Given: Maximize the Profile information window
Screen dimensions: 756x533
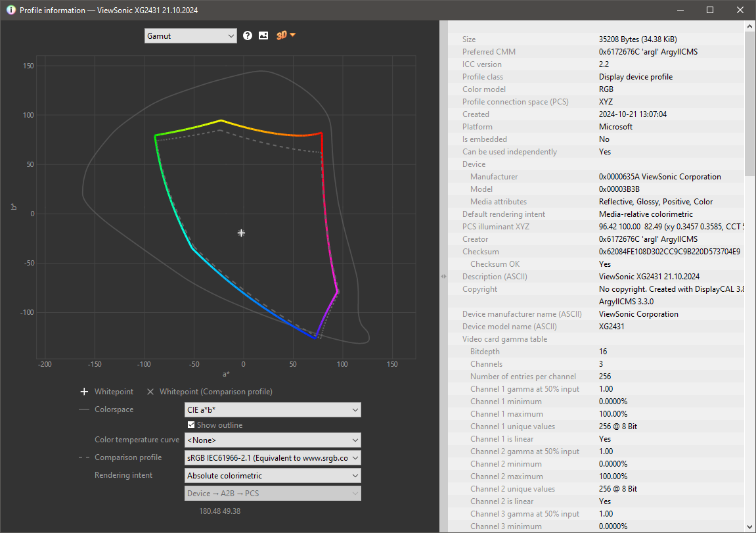Looking at the screenshot, I should point(710,11).
